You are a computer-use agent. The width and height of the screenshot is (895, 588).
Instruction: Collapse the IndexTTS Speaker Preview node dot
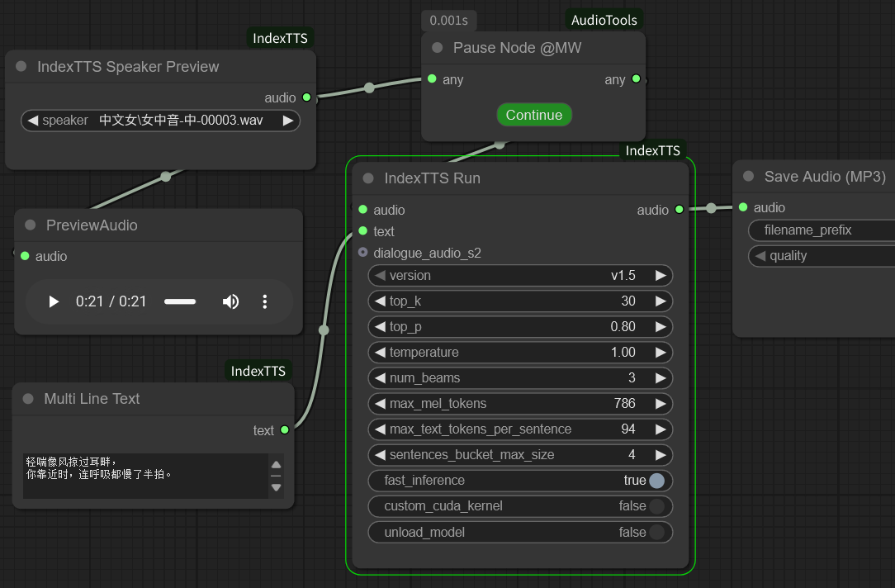21,67
